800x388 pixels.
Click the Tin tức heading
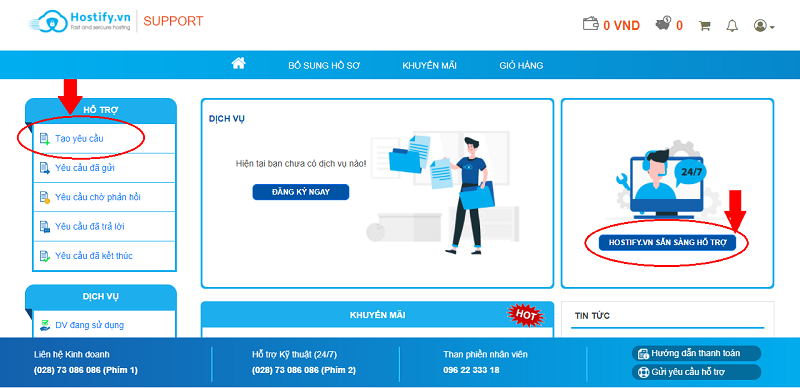click(x=592, y=316)
